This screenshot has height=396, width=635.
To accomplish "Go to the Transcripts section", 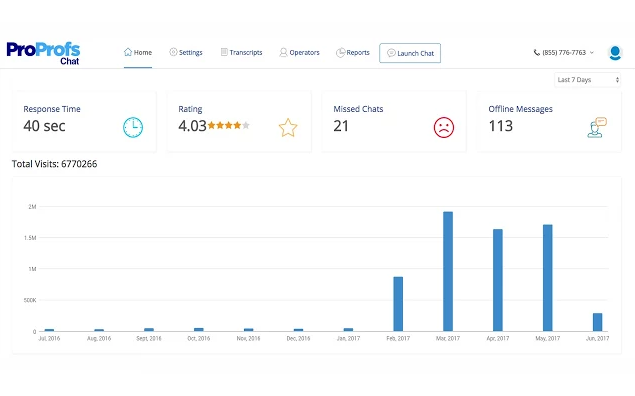I will tap(241, 53).
